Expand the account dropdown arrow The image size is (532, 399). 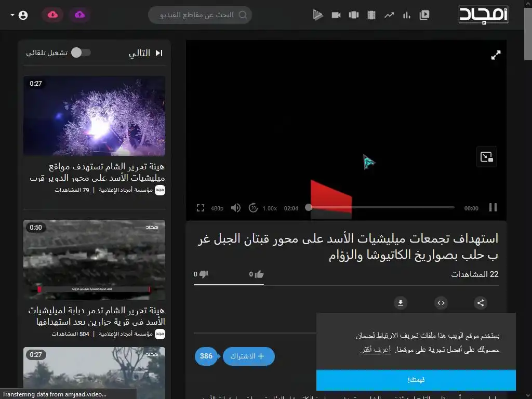(x=12, y=15)
